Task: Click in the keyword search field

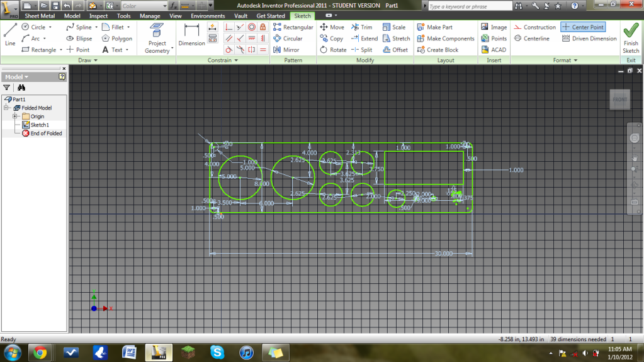Action: (x=470, y=6)
